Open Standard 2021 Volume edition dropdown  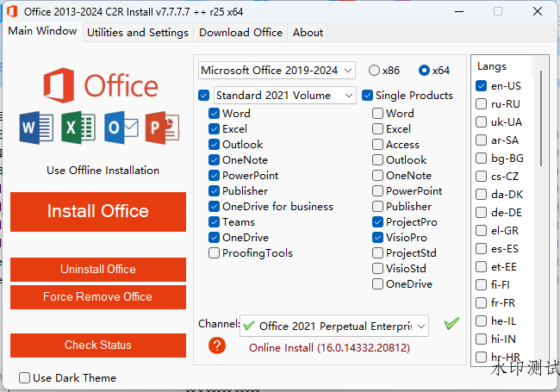pos(285,96)
